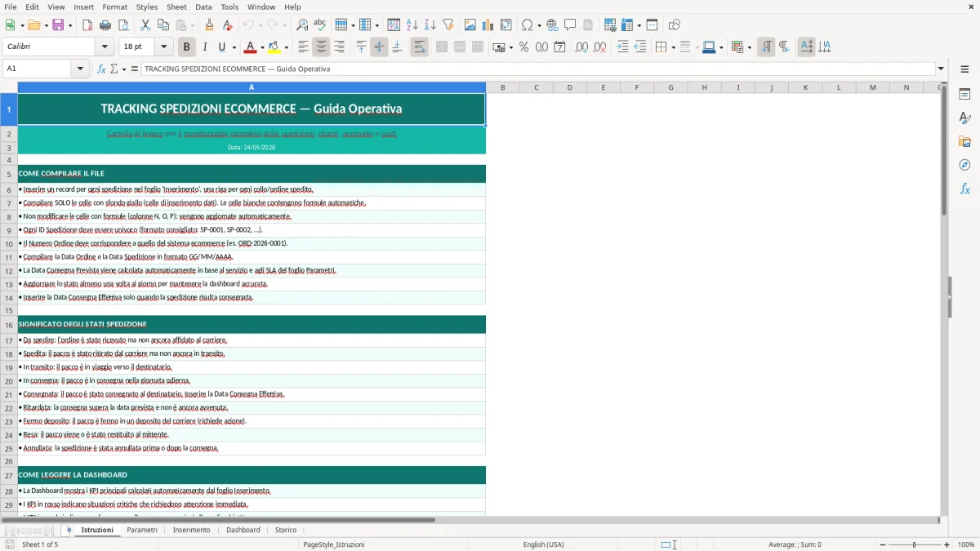
Task: Select the Clone Formatting paintbrush
Action: coord(209,25)
